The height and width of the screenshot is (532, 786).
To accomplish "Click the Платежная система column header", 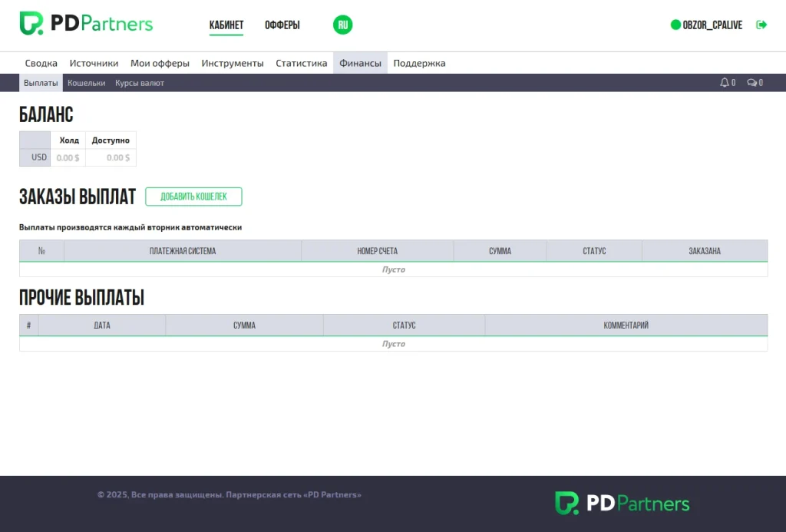I will click(183, 251).
